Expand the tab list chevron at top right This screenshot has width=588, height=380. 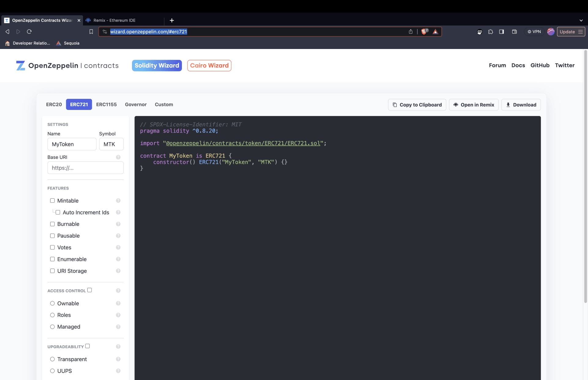click(581, 21)
